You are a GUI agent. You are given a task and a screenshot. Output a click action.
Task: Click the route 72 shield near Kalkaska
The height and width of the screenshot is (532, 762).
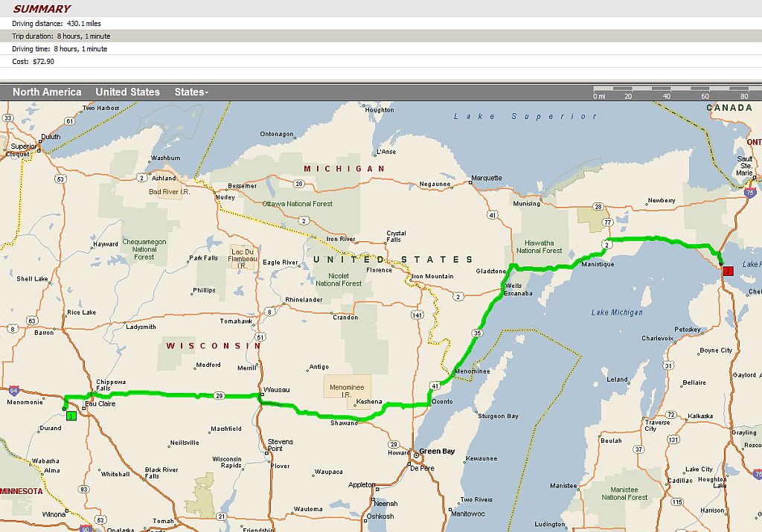click(x=671, y=414)
